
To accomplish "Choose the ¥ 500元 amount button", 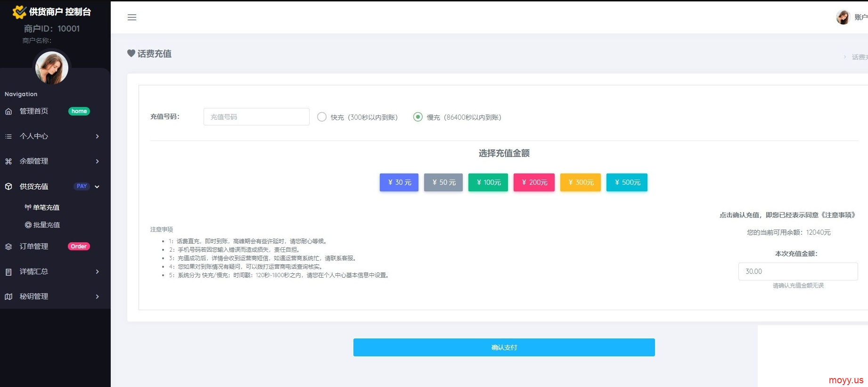I will 627,182.
